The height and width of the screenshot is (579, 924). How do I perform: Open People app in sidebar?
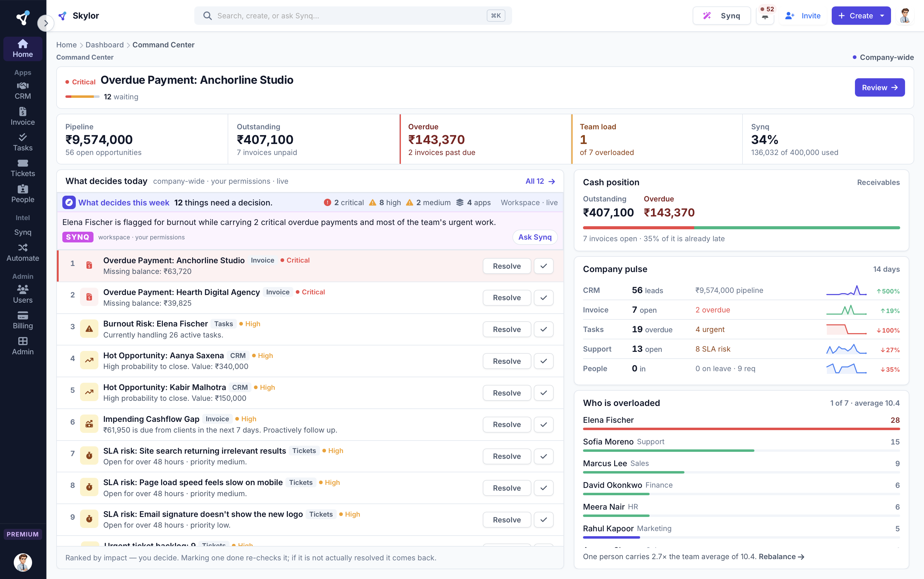coord(23,194)
